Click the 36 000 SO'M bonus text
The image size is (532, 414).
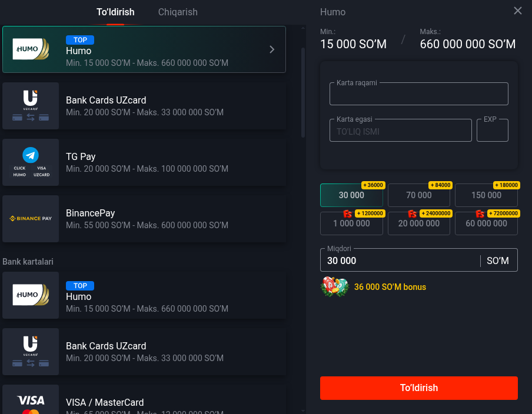click(390, 287)
